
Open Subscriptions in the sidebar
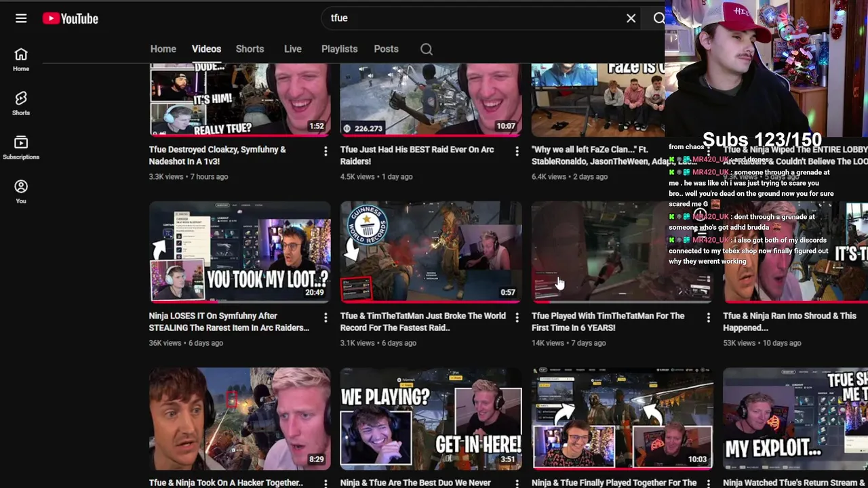tap(21, 148)
